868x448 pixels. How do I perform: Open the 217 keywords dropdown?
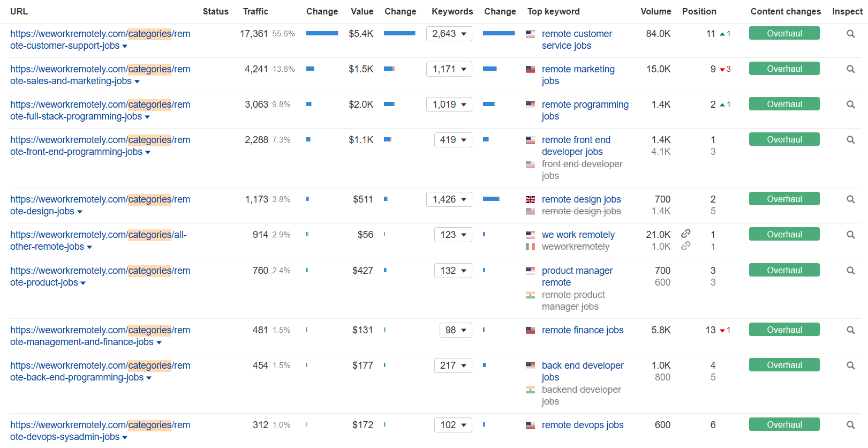pyautogui.click(x=453, y=365)
